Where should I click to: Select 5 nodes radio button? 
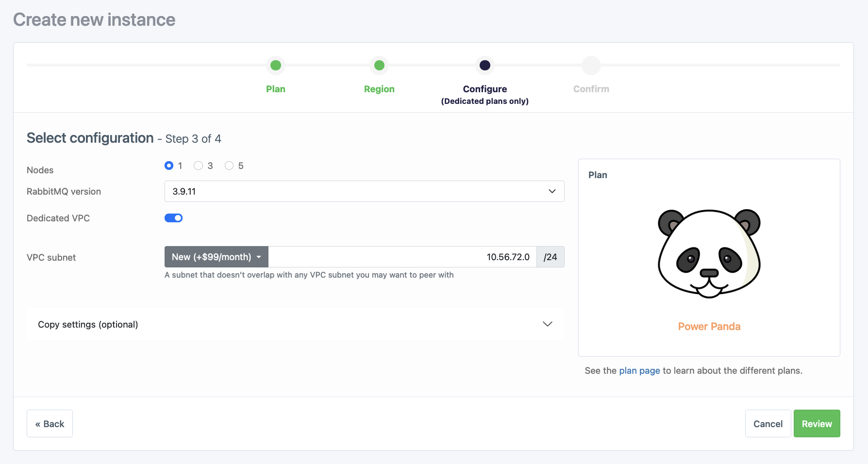[229, 166]
